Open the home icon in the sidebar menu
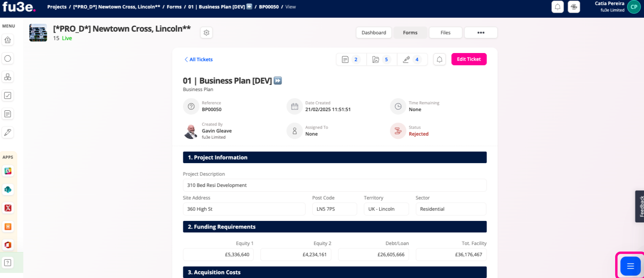The width and height of the screenshot is (644, 278). point(8,40)
